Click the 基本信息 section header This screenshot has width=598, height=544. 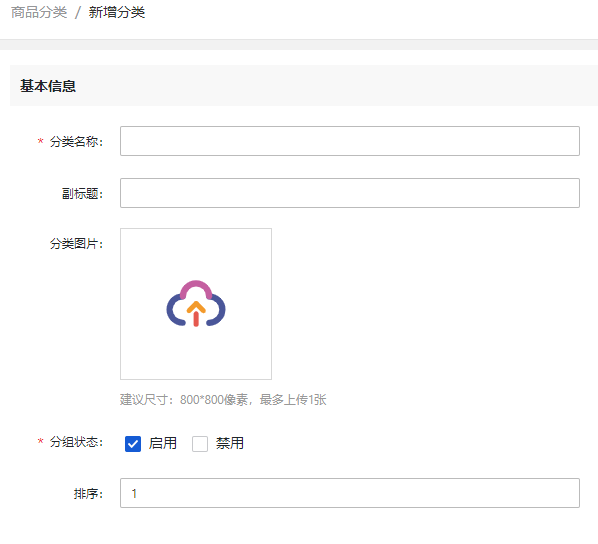48,86
